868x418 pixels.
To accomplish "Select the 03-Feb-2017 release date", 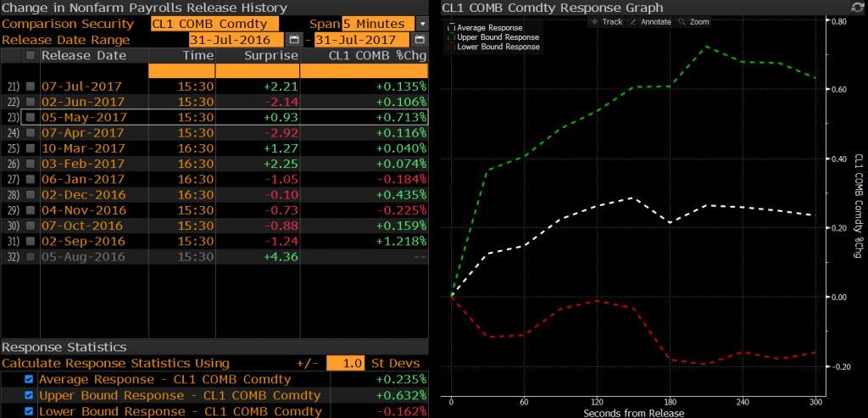I will [x=83, y=164].
